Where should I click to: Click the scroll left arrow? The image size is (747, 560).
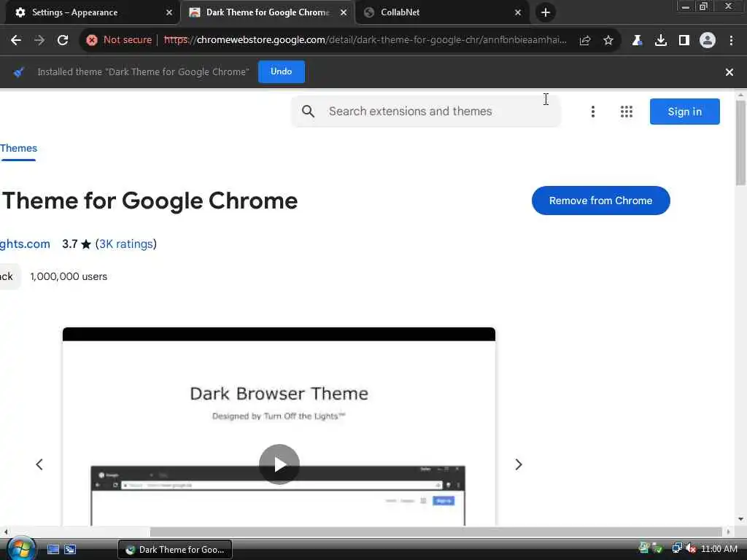tap(5, 532)
